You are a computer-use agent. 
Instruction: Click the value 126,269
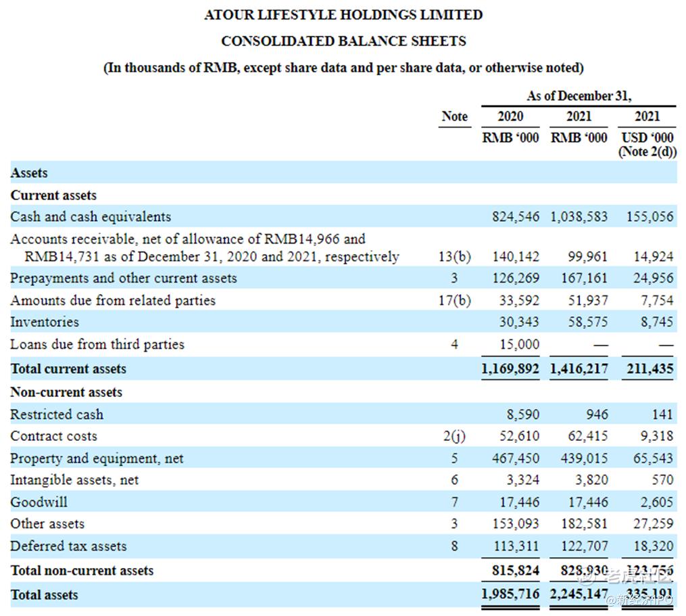pyautogui.click(x=516, y=279)
